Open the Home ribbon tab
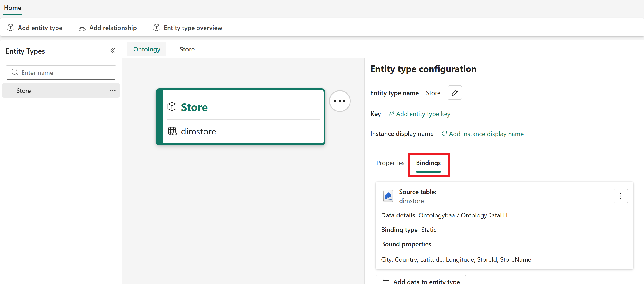Image resolution: width=644 pixels, height=284 pixels. 12,8
